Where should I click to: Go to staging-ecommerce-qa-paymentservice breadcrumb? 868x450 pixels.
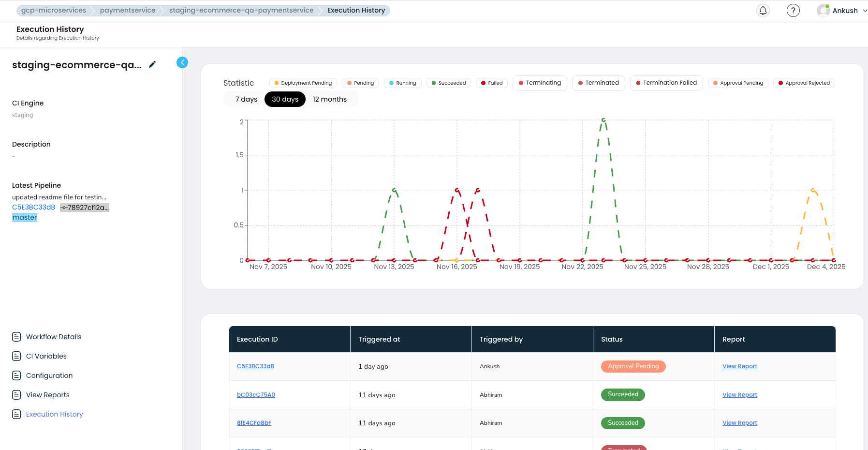(x=241, y=10)
